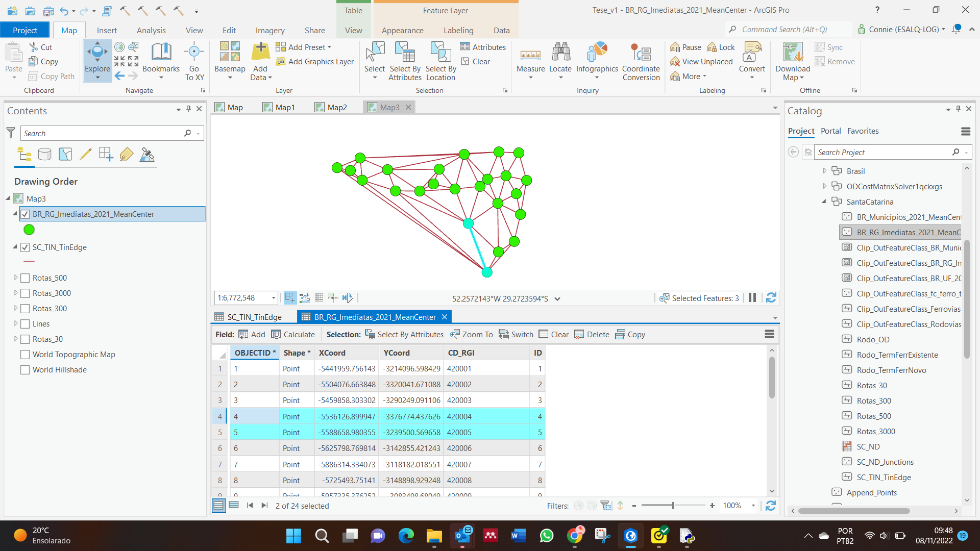This screenshot has height=551, width=980.
Task: Click the Select By Location tool
Action: (440, 61)
